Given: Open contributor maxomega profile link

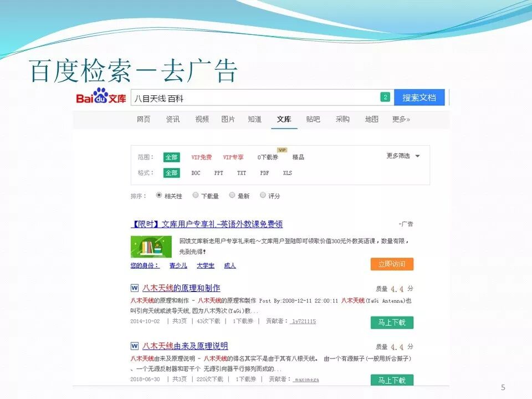Looking at the screenshot, I should (x=306, y=379).
